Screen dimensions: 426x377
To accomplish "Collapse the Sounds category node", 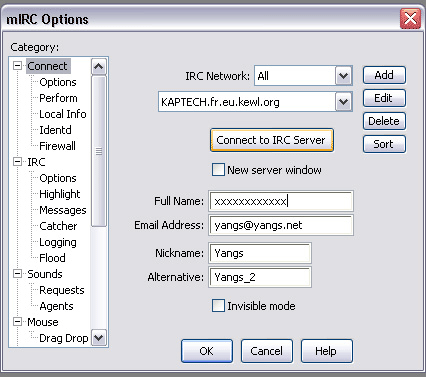I will tap(17, 274).
